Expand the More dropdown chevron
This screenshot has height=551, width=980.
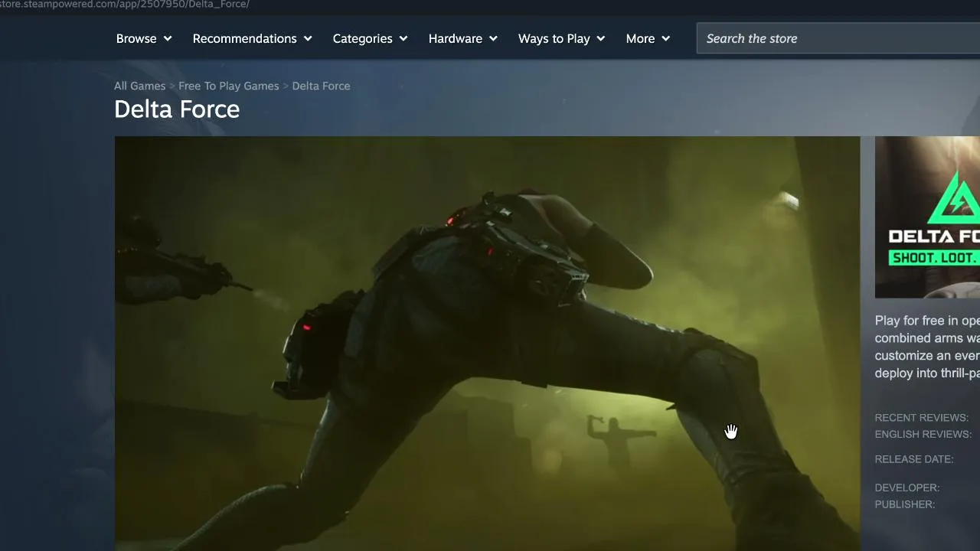[x=666, y=38]
